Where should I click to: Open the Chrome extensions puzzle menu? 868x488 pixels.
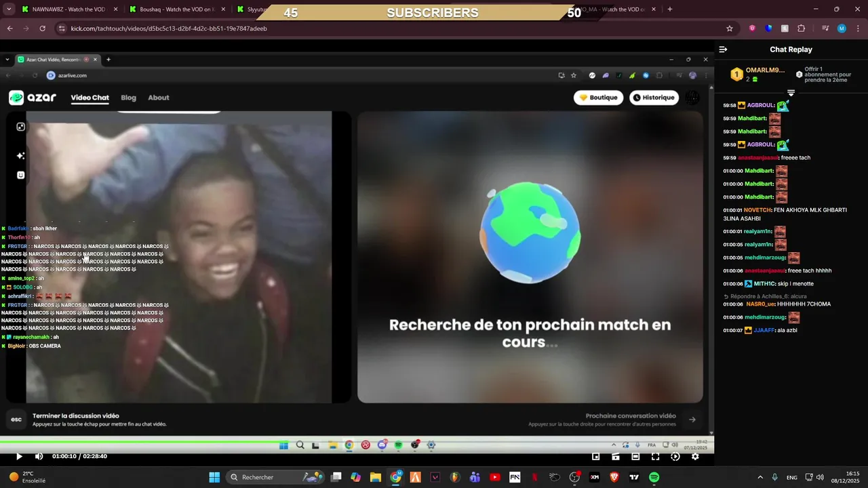click(x=801, y=28)
